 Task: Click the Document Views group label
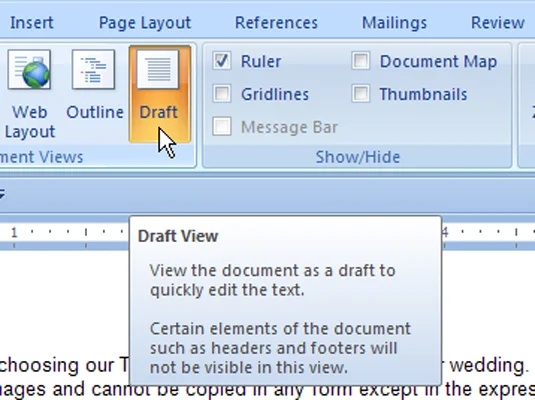pos(41,157)
